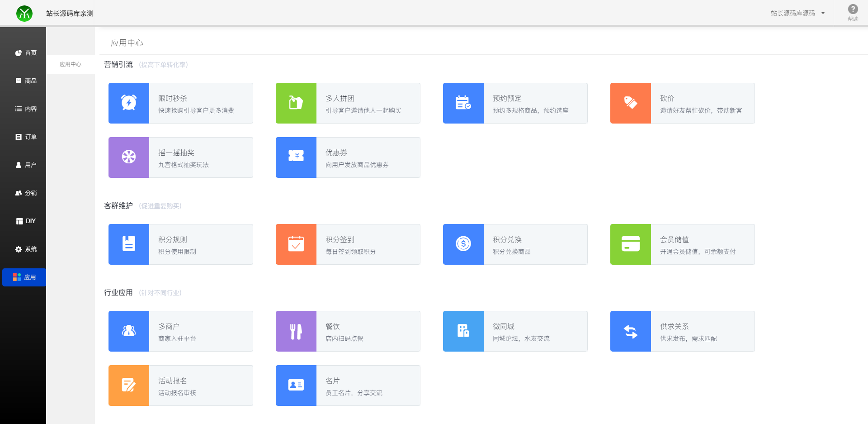868x424 pixels.
Task: Click the text 每日签到领取积分
Action: pos(351,252)
